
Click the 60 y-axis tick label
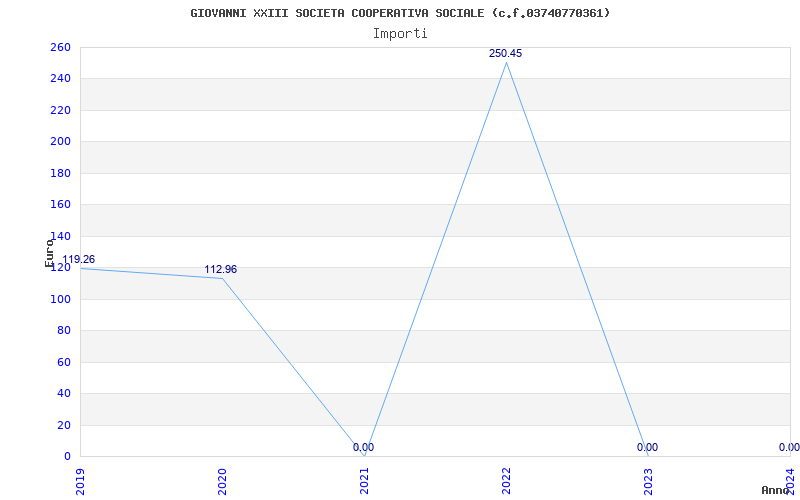tap(64, 362)
